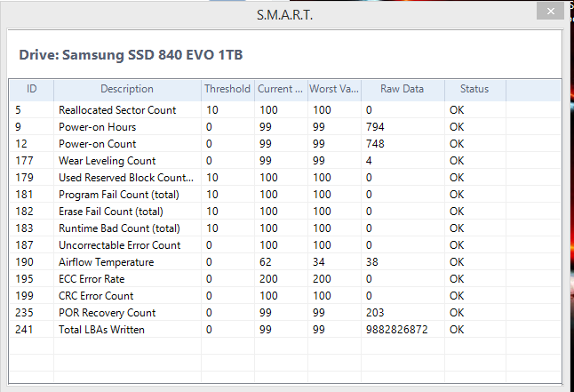Close the S.M.A.R.T. window
574x392 pixels.
[x=550, y=12]
